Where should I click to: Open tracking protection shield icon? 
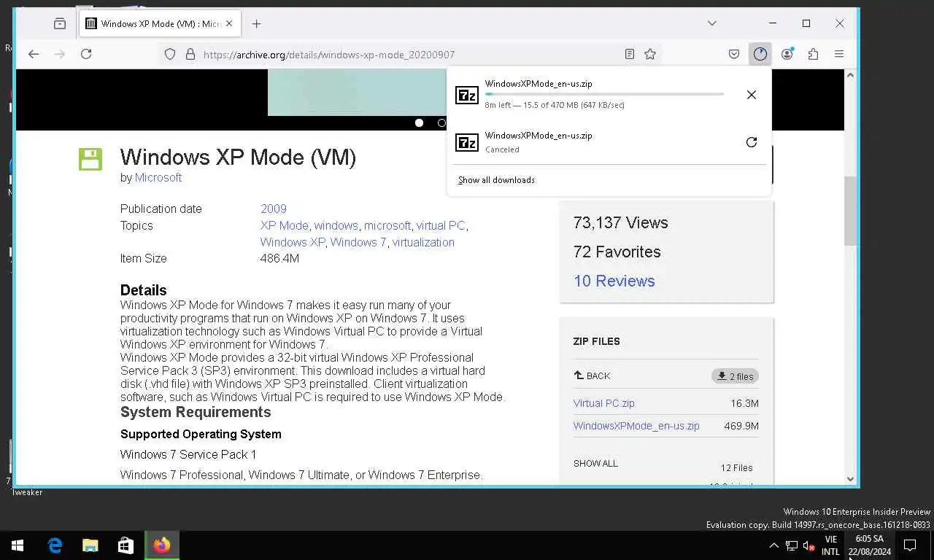tap(170, 54)
